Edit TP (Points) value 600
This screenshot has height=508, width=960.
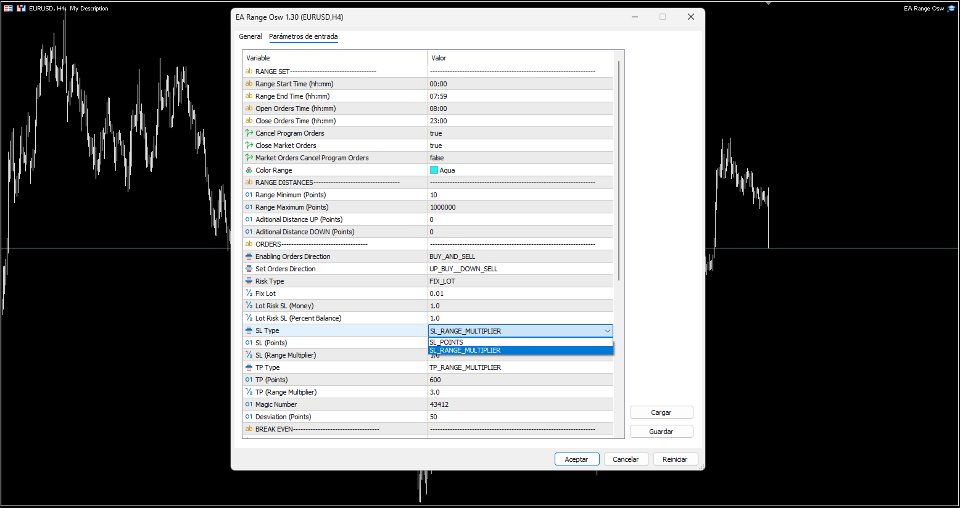[520, 379]
